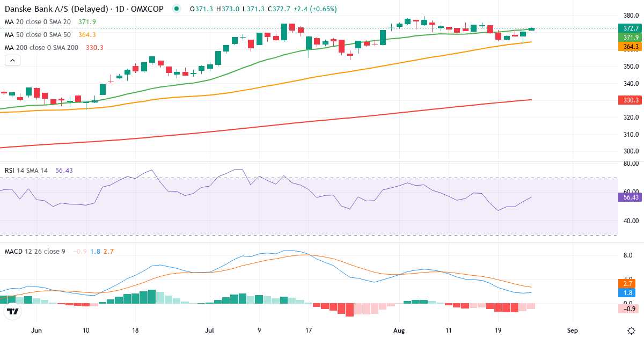The image size is (644, 338).
Task: Click the Sep date label on time axis
Action: [x=573, y=330]
